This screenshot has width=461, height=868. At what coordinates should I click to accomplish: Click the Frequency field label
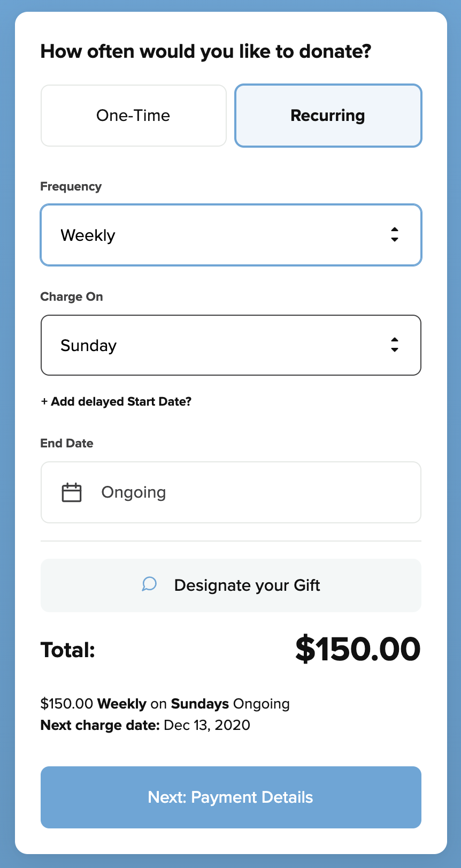pos(71,186)
